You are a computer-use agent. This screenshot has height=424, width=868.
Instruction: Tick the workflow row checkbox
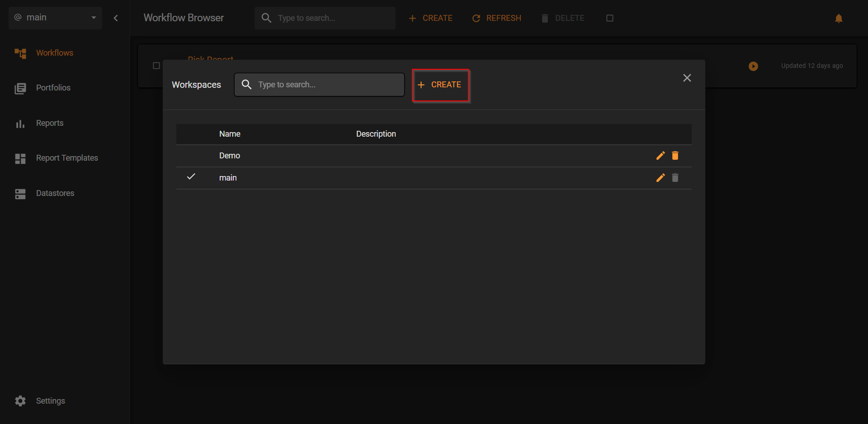[x=156, y=66]
